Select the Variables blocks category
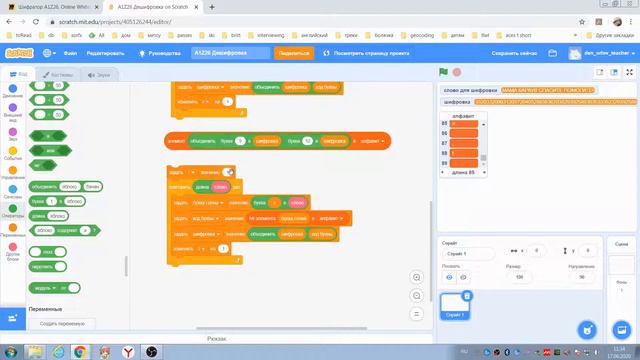 tap(13, 230)
